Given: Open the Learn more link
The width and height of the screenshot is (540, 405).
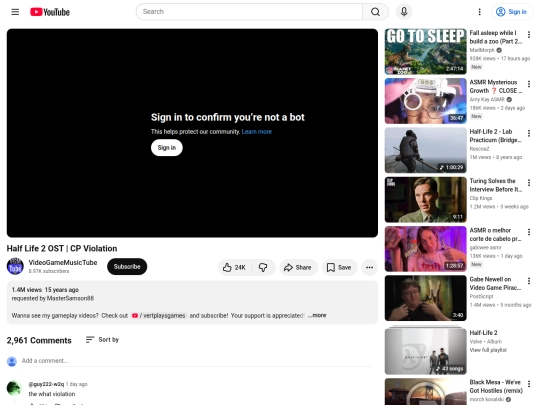Looking at the screenshot, I should tap(257, 132).
